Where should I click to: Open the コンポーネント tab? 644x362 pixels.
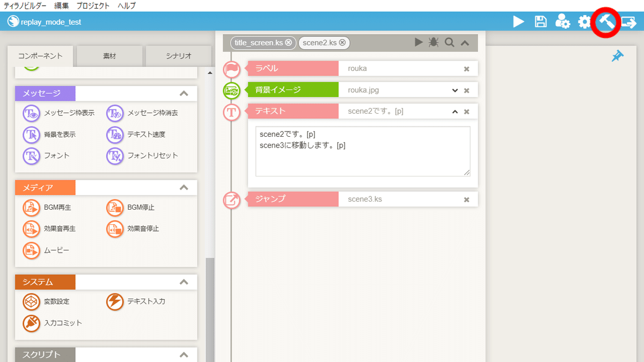click(40, 56)
